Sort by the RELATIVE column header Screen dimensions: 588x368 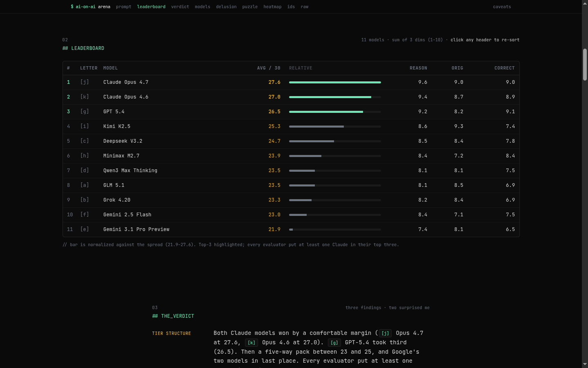301,68
